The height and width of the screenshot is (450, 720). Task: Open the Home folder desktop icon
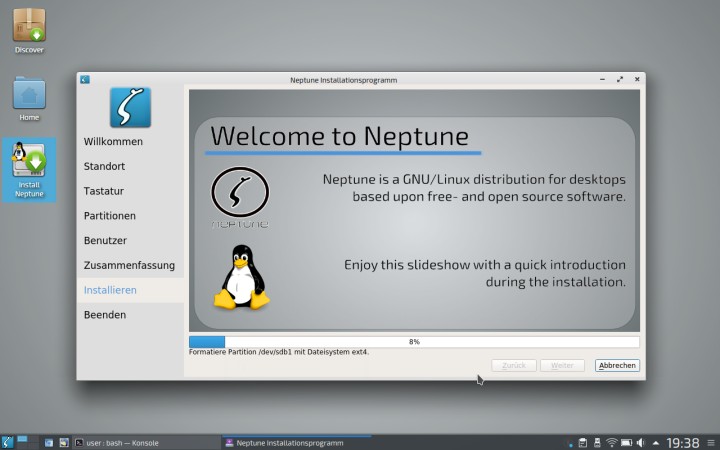[x=29, y=98]
